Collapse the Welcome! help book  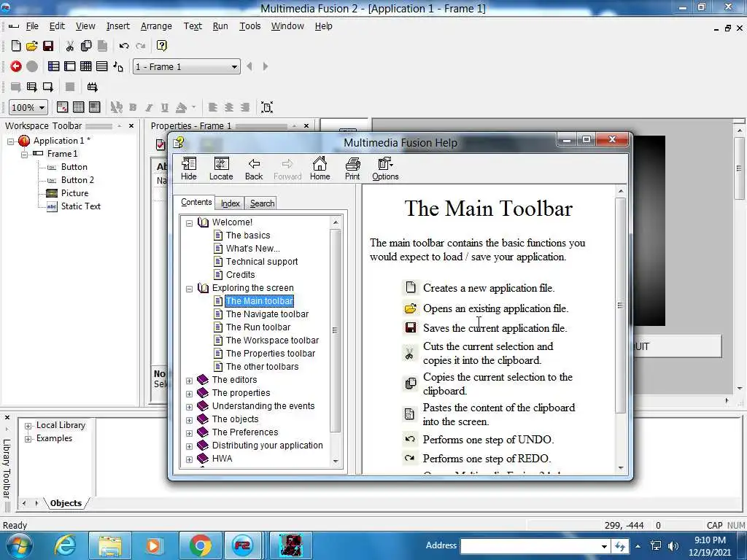click(x=189, y=223)
